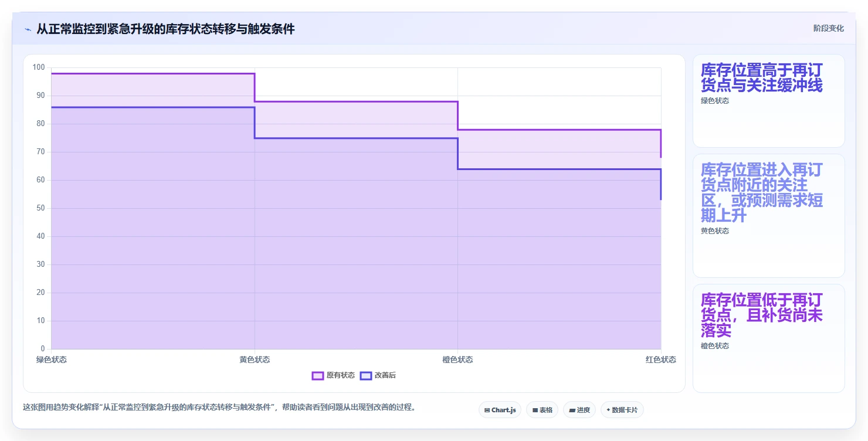
Task: Click the 绿色状态 caption in first card
Action: pos(715,101)
